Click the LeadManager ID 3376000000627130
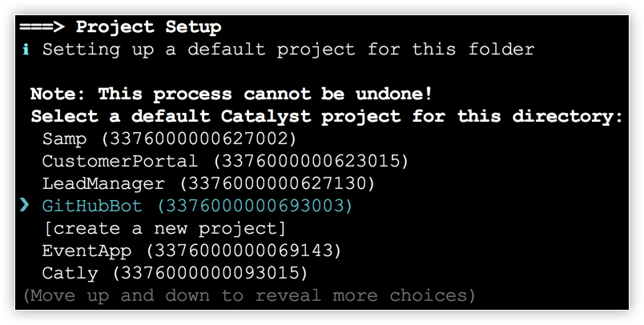644x325 pixels. tap(276, 184)
